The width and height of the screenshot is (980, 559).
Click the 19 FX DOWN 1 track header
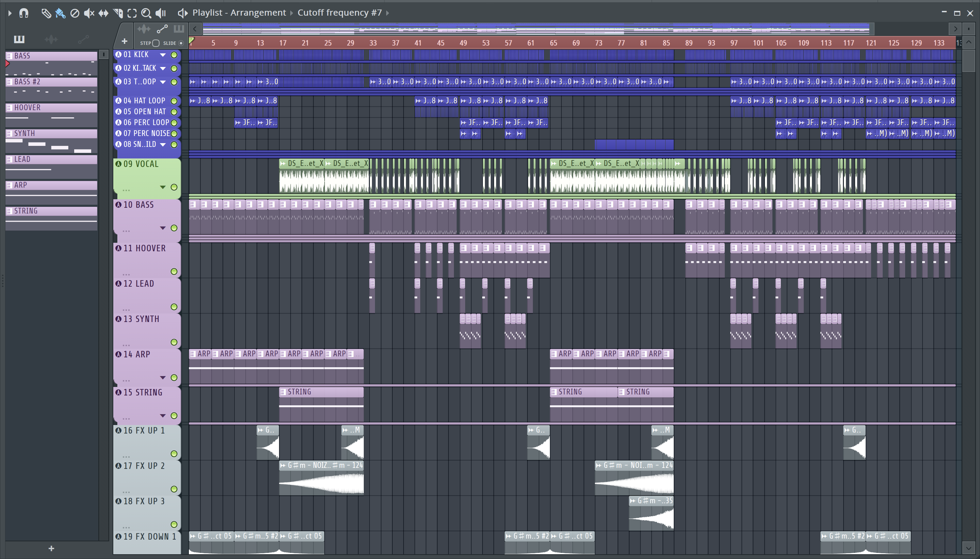[x=147, y=542]
